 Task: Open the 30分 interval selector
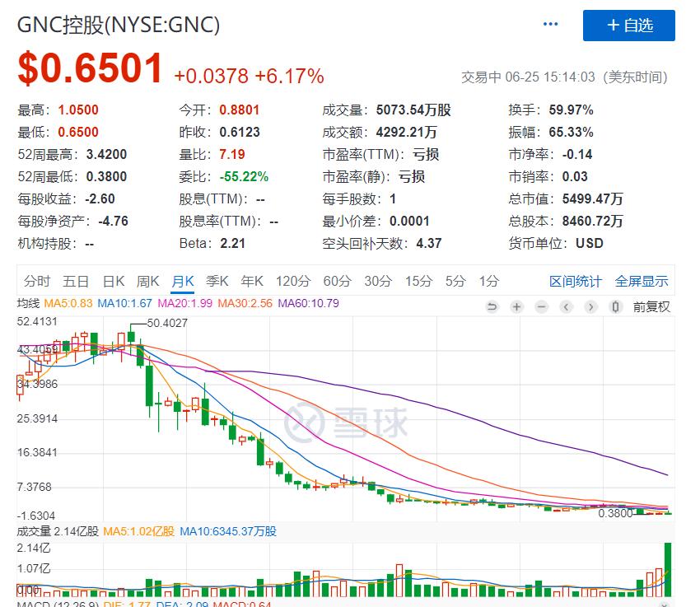(376, 281)
